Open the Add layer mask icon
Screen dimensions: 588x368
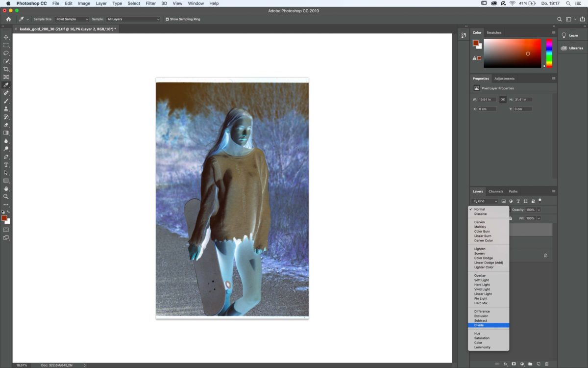point(513,364)
